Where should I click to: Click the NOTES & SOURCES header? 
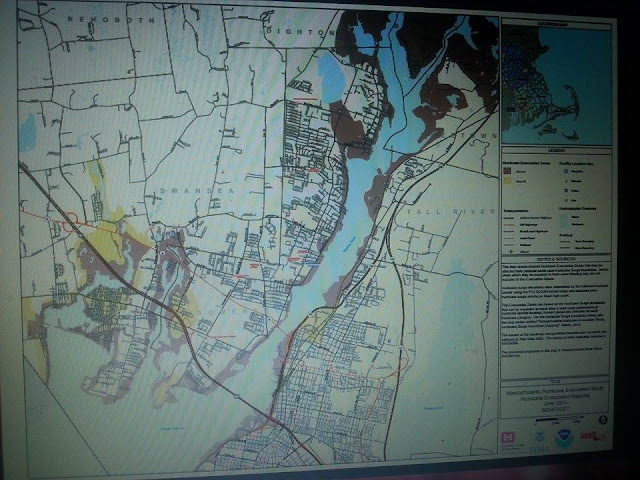(556, 259)
